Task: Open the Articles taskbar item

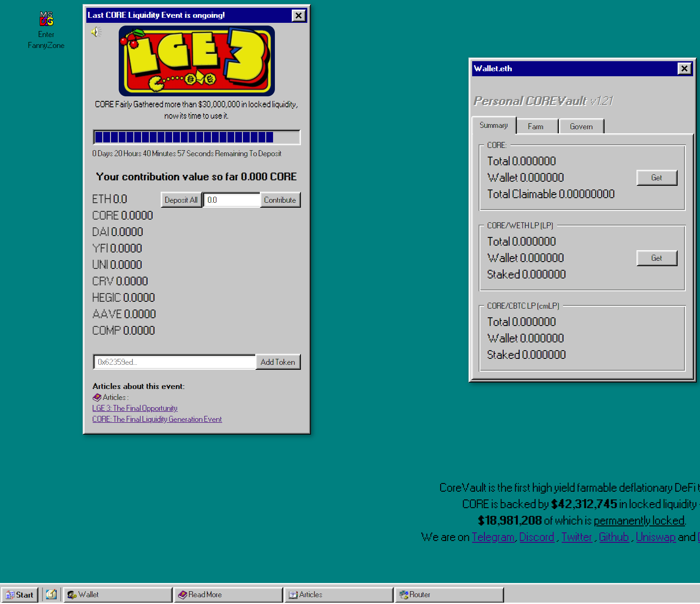Action: (x=339, y=595)
